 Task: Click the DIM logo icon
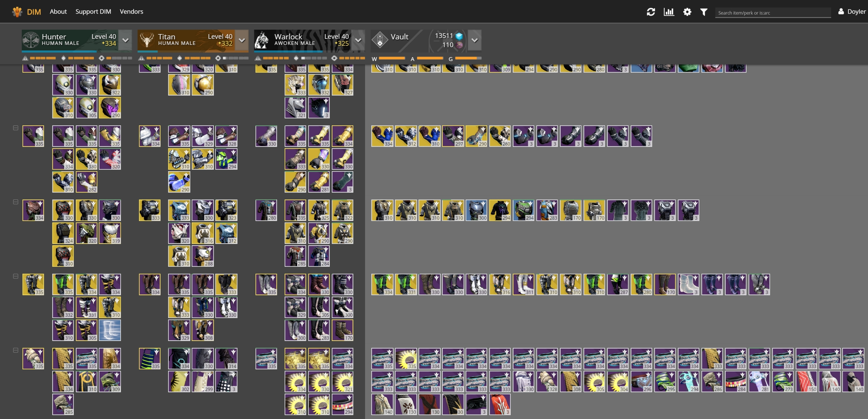(x=17, y=12)
